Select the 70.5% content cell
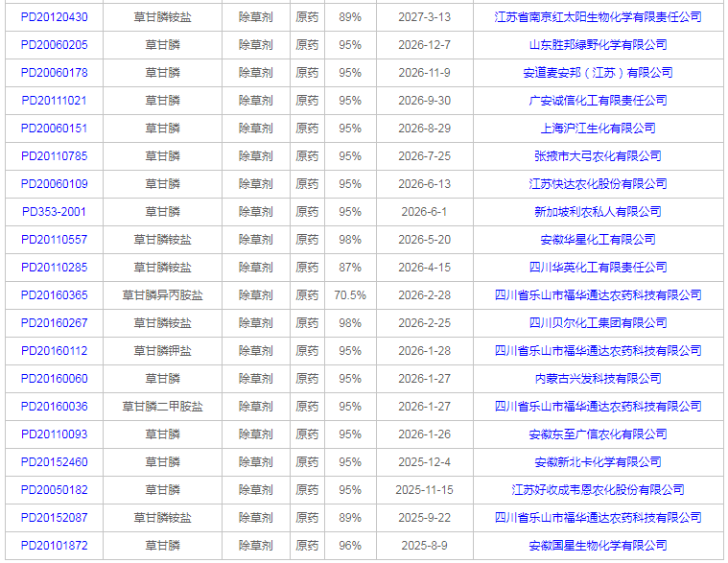 pyautogui.click(x=350, y=295)
